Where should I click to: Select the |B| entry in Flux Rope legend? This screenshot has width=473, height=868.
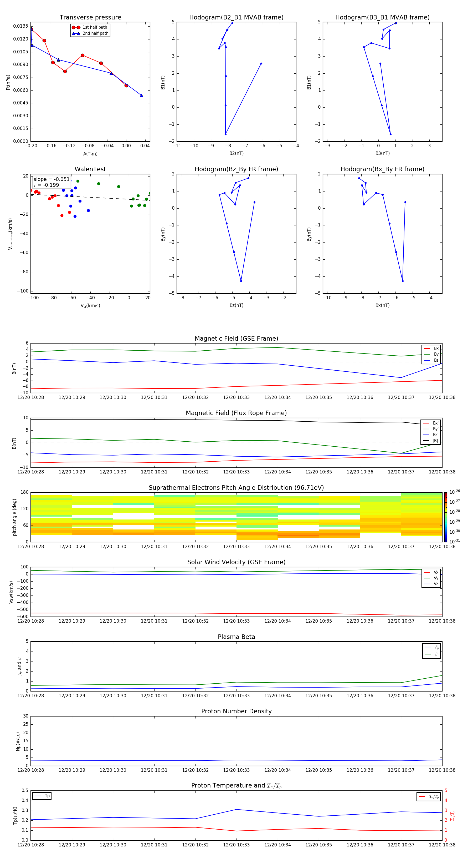[x=431, y=441]
